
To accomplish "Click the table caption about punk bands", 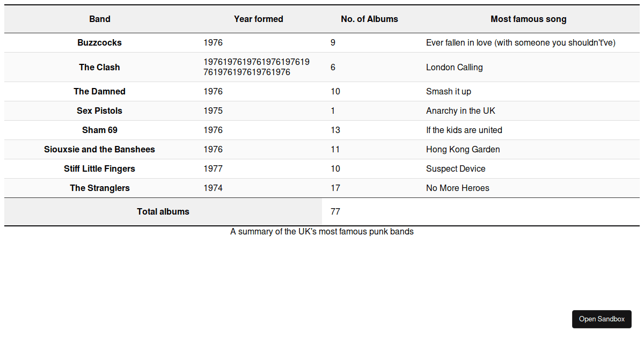I will [322, 232].
